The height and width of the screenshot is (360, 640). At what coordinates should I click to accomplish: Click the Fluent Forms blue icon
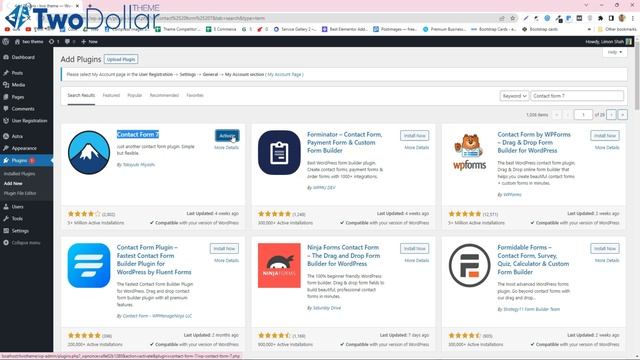tap(89, 266)
